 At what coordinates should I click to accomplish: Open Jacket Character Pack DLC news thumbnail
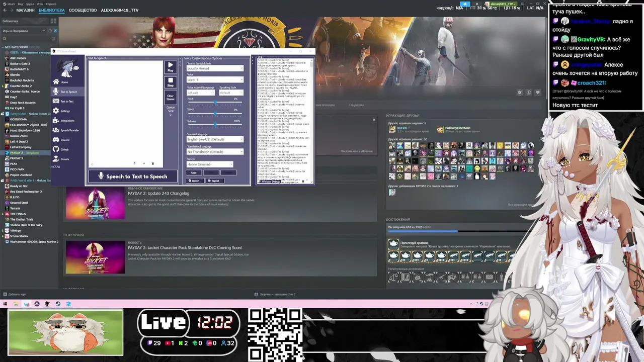click(95, 257)
